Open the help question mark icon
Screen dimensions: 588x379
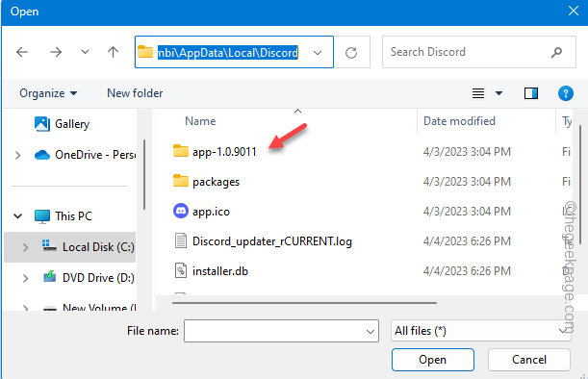coord(566,93)
